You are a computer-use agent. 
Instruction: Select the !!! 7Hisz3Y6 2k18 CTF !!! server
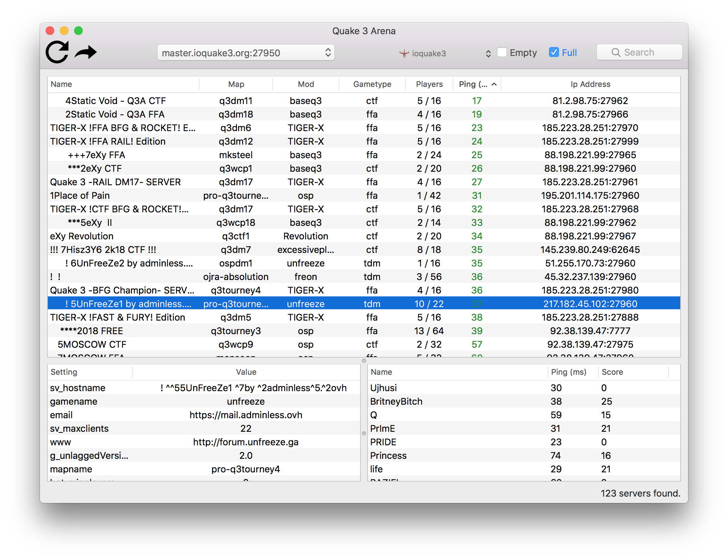(364, 250)
